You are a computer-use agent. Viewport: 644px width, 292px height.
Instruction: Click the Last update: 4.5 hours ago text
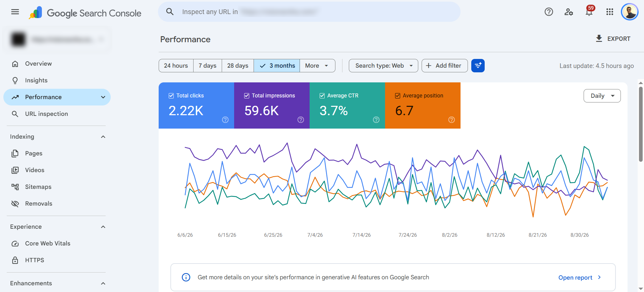point(597,66)
